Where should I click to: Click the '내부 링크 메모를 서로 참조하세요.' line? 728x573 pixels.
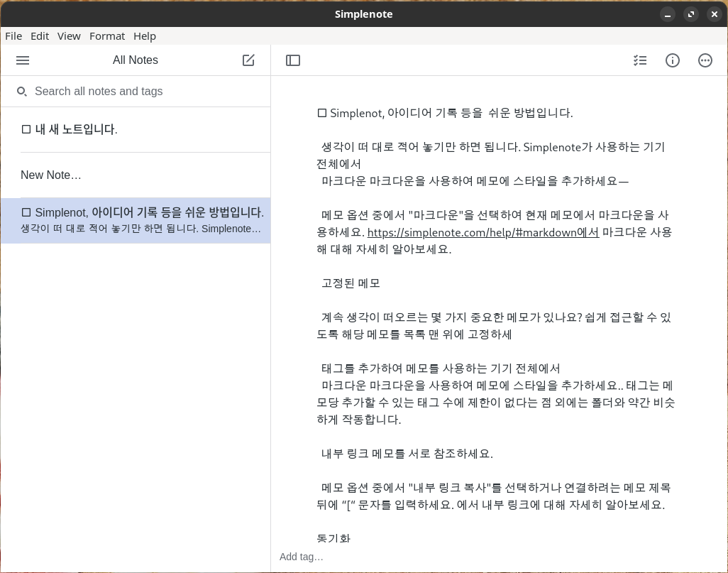click(407, 454)
